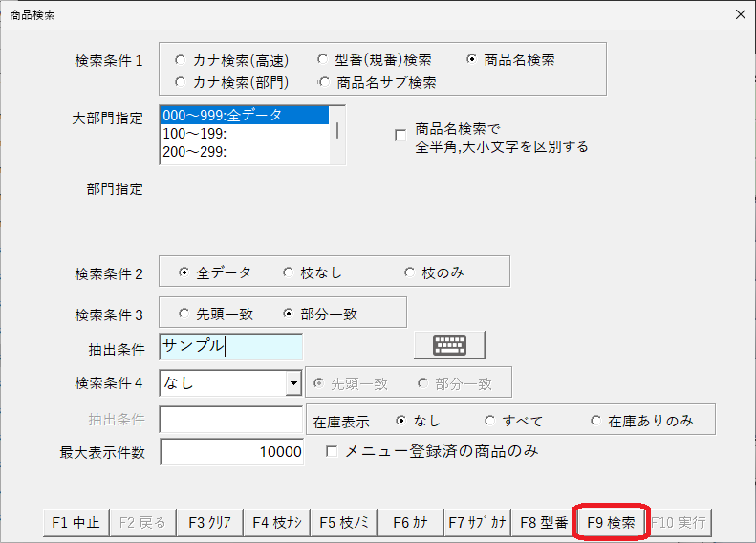The height and width of the screenshot is (543, 756).
Task: Open the on-screen keyboard button
Action: (449, 344)
